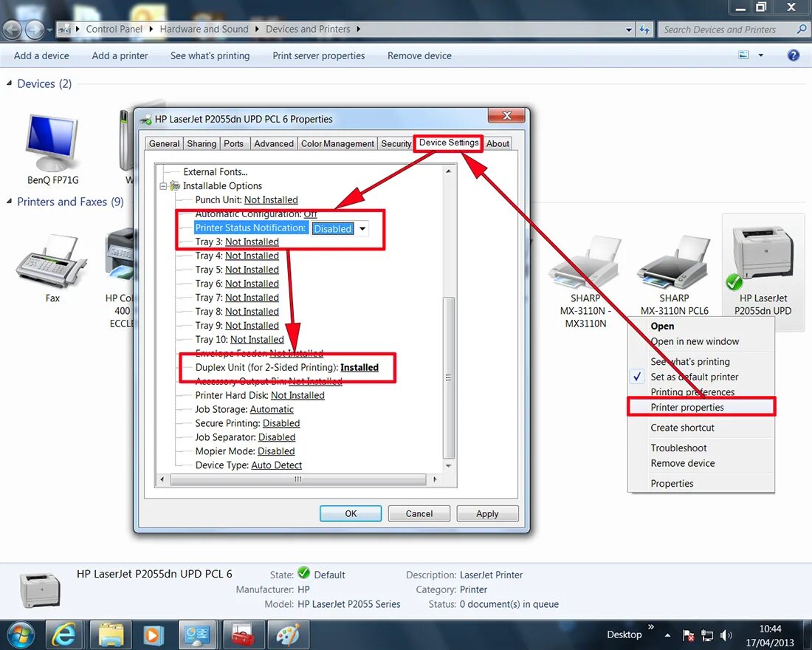
Task: Click Apply in the Properties dialog
Action: click(487, 513)
